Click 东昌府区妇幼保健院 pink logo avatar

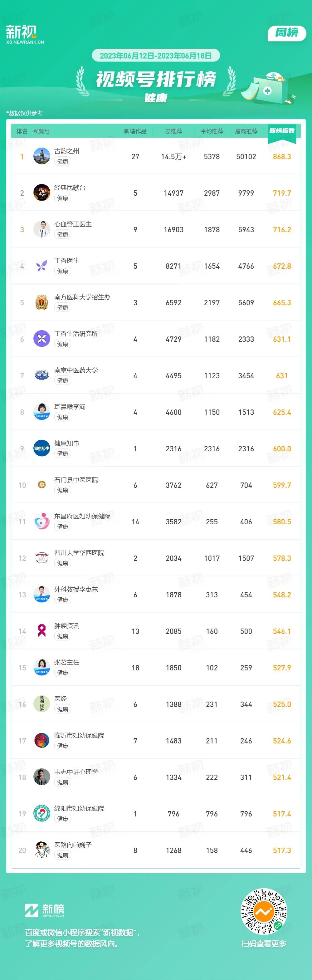(x=42, y=522)
